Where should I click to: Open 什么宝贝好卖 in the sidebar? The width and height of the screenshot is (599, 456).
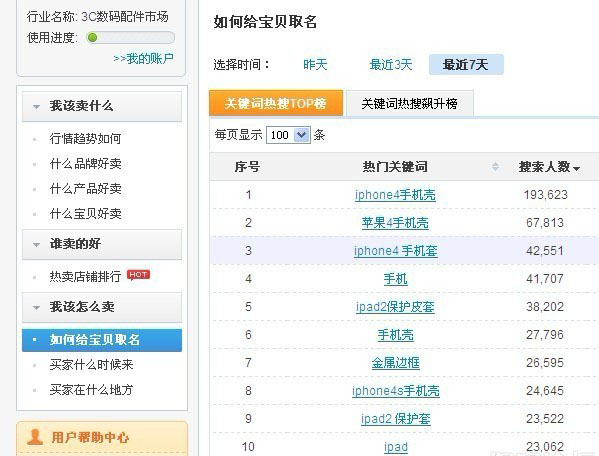[x=86, y=213]
